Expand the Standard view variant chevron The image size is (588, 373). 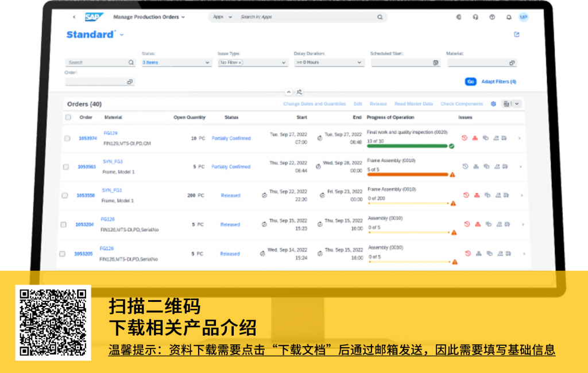[x=122, y=35]
